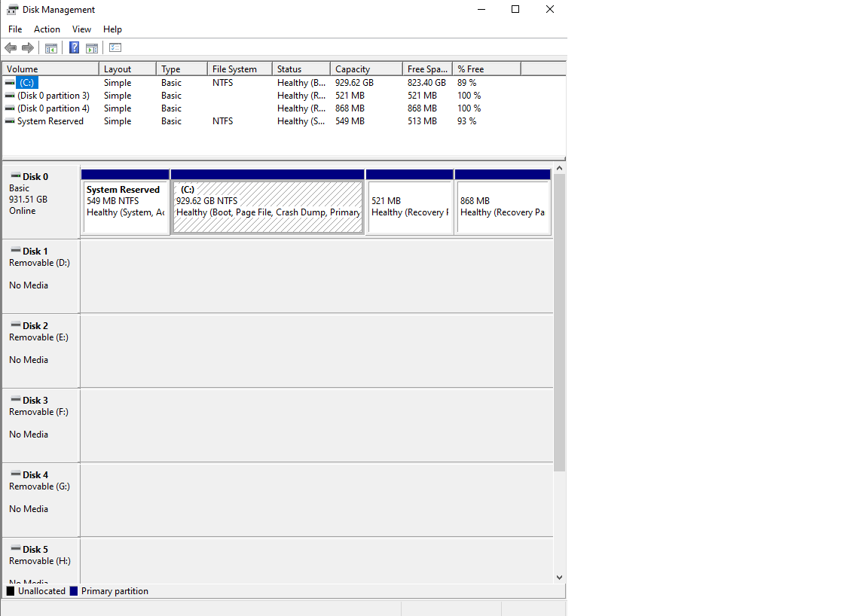Click the 823.40 GB free space cell
Screen dimensions: 868x616
(x=426, y=83)
